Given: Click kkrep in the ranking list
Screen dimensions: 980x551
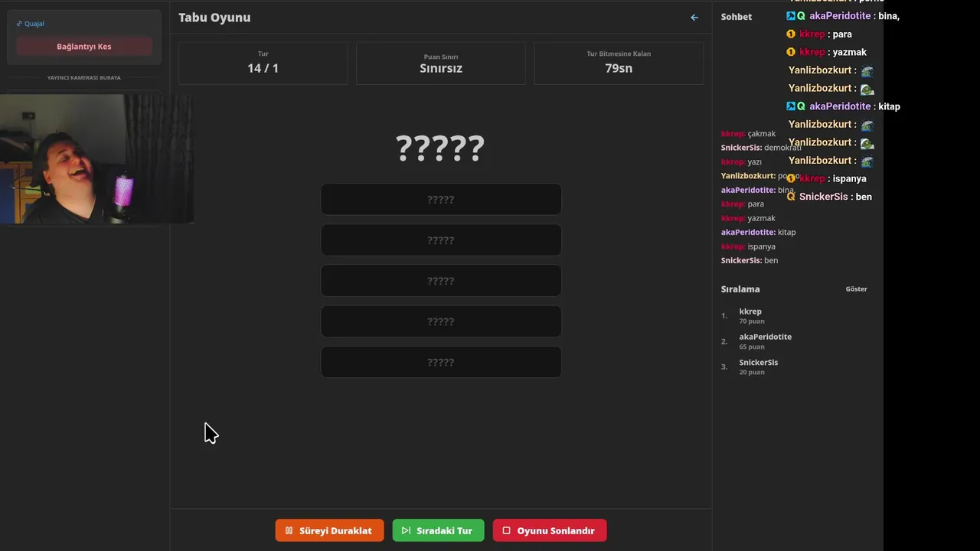Looking at the screenshot, I should coord(750,311).
